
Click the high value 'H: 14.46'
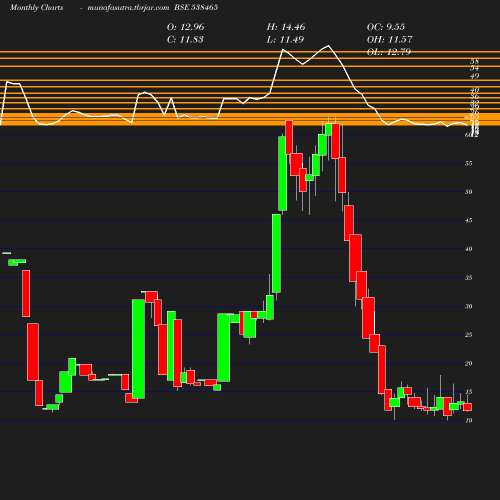click(286, 27)
